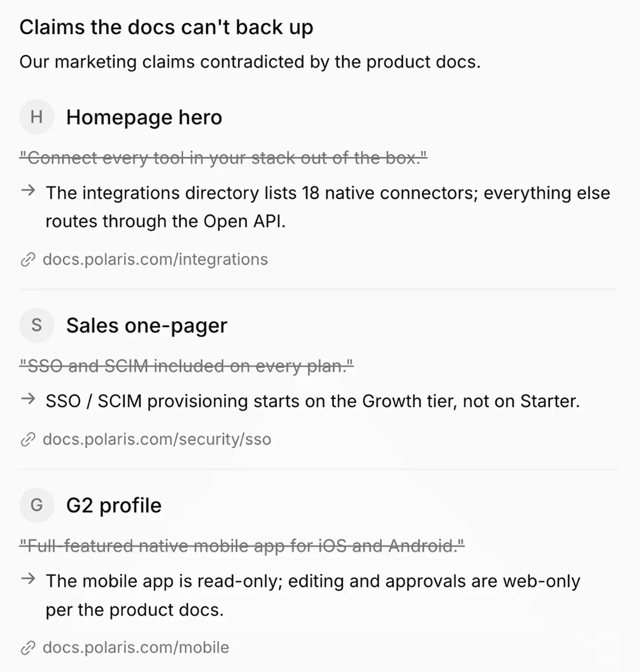
Task: Click the chain-link icon beside docs.polaris.com/security/sso
Action: tap(28, 440)
